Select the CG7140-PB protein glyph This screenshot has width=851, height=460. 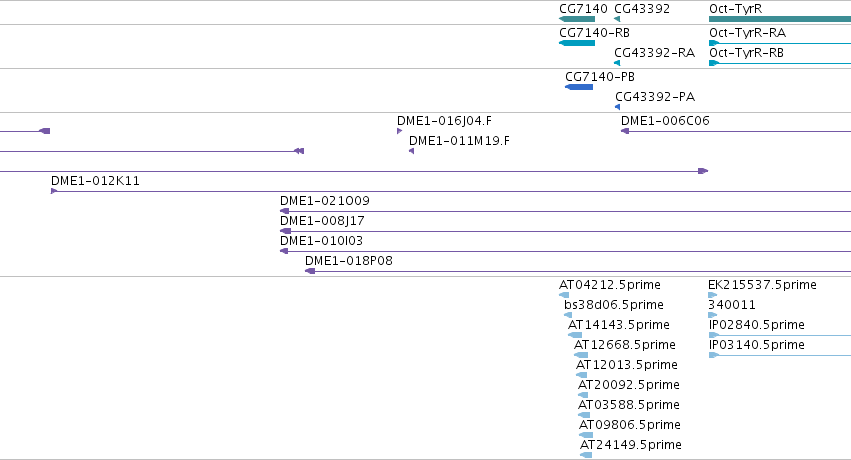pos(579,87)
